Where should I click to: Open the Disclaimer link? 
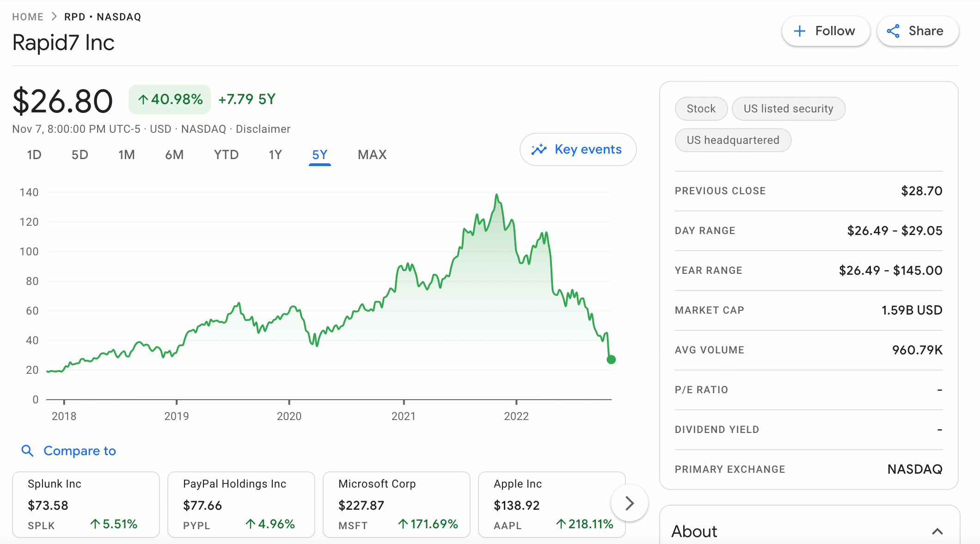pyautogui.click(x=263, y=129)
